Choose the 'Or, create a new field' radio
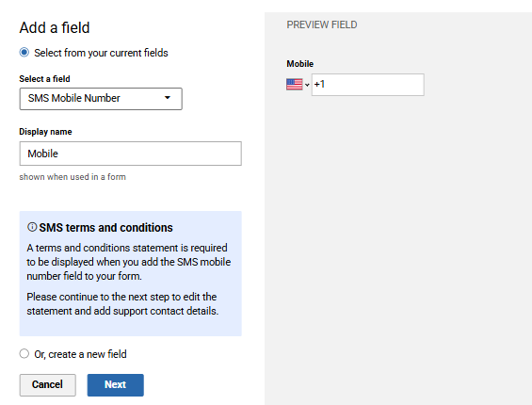532x405 pixels. (x=24, y=353)
